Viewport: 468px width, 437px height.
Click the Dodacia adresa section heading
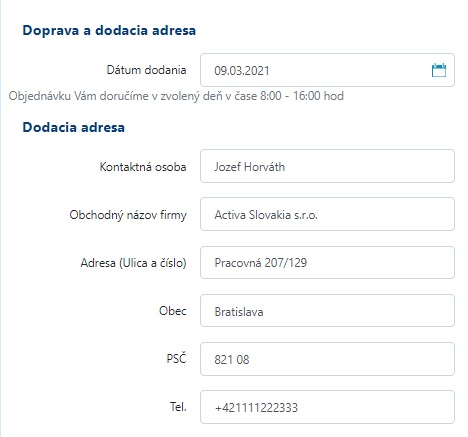tap(74, 127)
